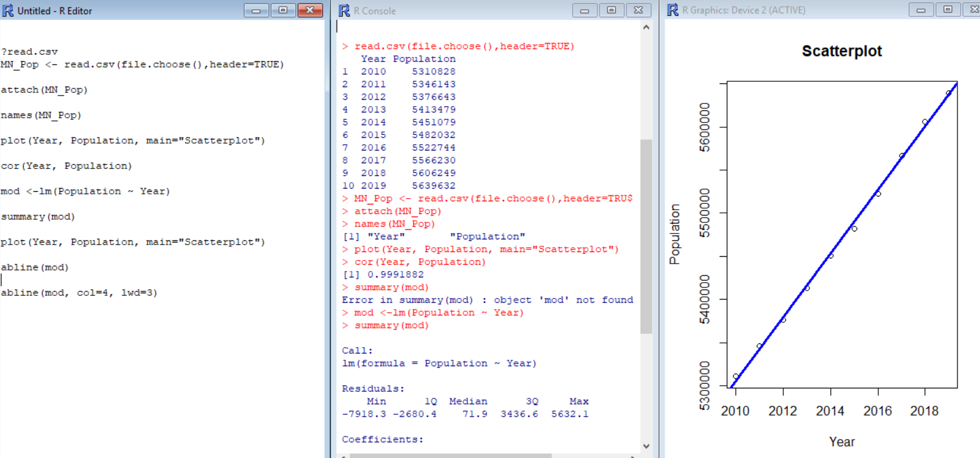Minimize the R Editor window
The image size is (980, 458).
pos(256,10)
